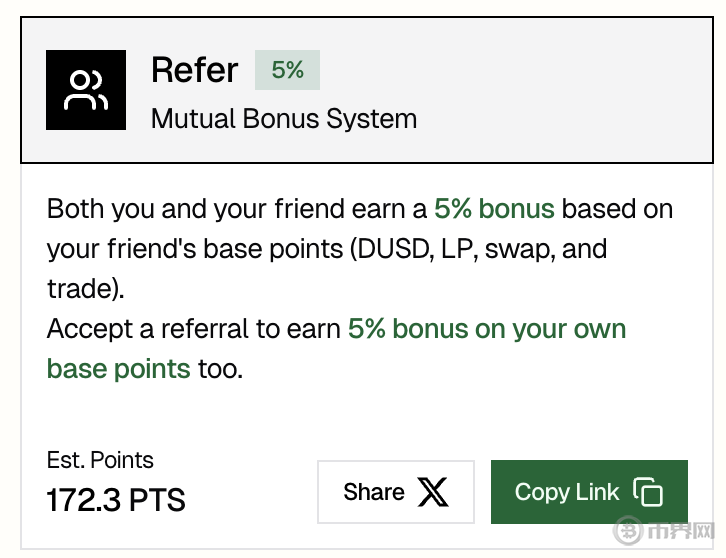
Task: Click green "5% bonus on your own" text
Action: (486, 329)
